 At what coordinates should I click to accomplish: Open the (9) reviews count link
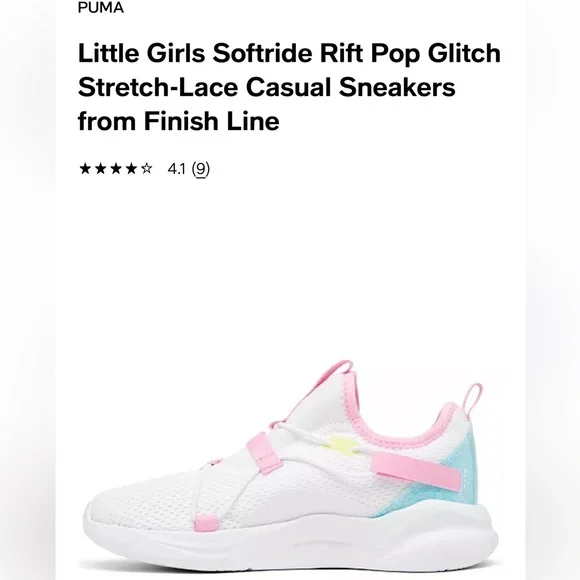pos(200,169)
